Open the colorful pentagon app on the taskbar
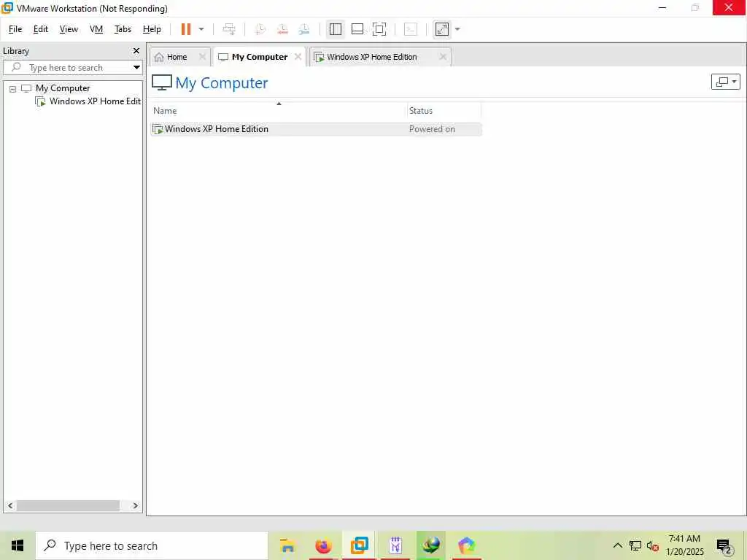The image size is (747, 560). coord(467,545)
